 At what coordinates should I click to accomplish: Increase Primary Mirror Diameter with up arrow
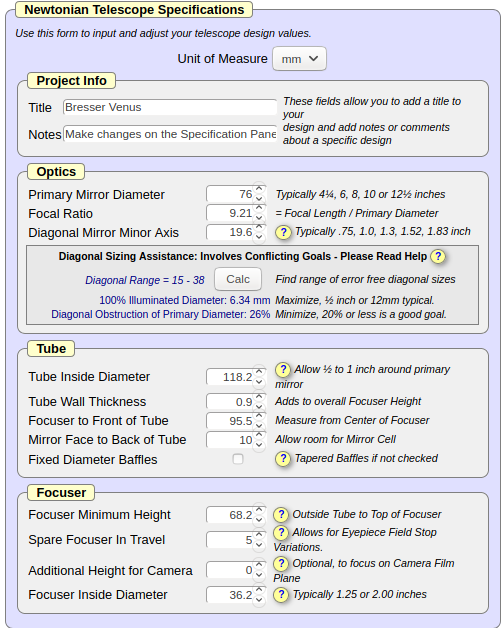coord(259,189)
